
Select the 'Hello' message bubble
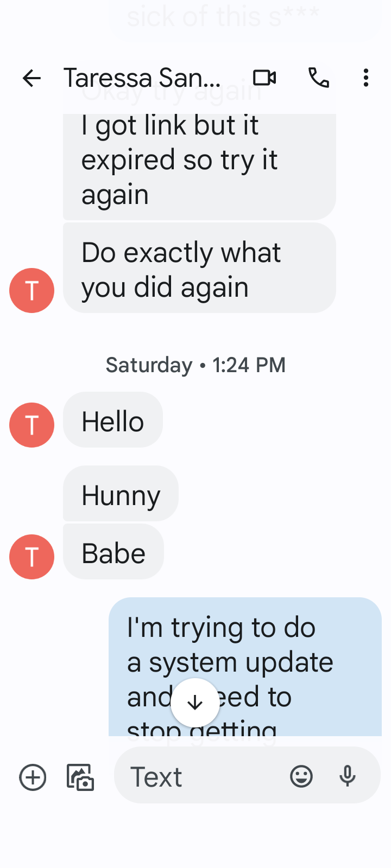[113, 420]
